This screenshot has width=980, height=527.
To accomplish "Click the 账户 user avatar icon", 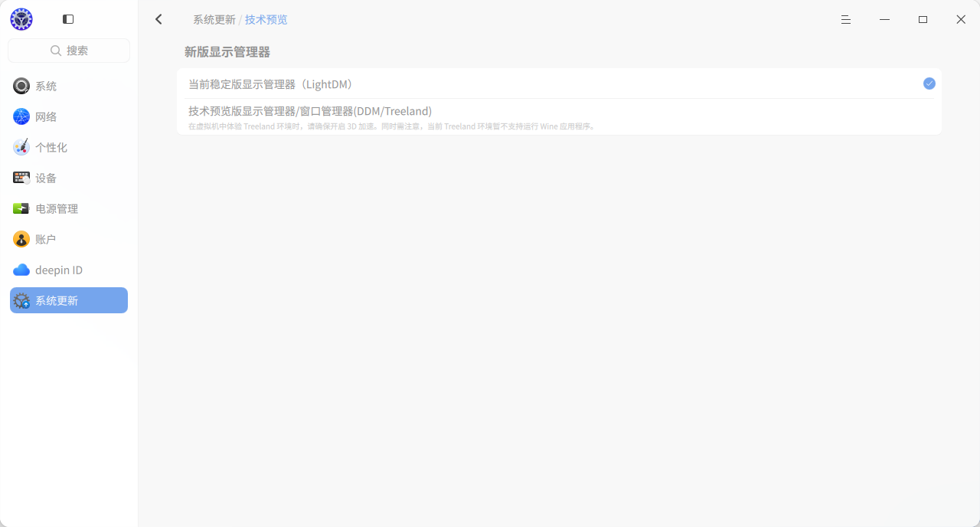I will [x=21, y=239].
